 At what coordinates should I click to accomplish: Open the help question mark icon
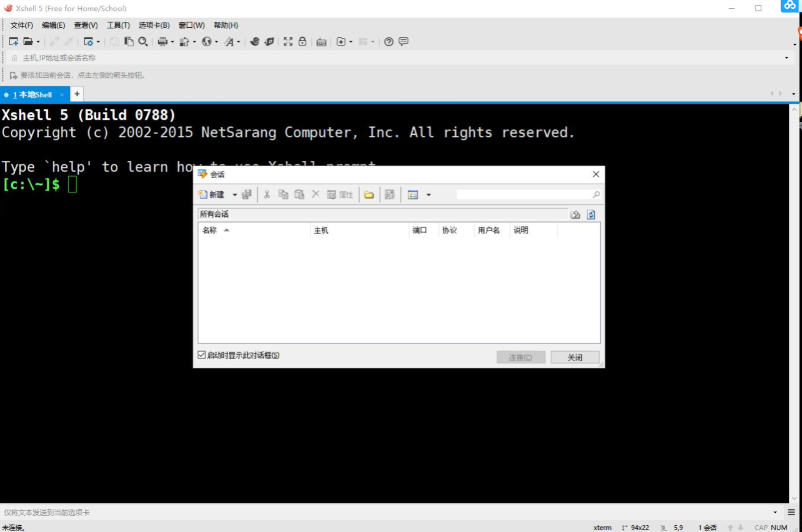[x=388, y=42]
